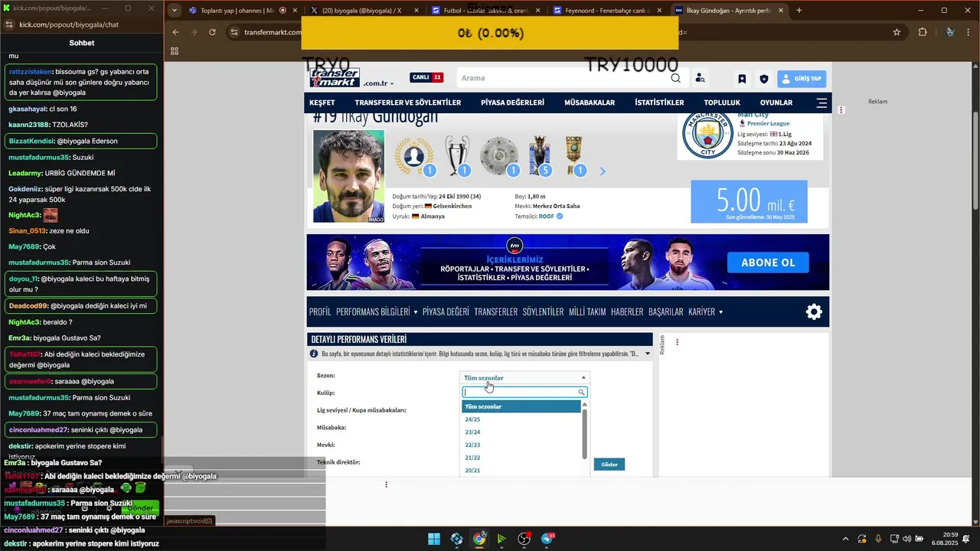Open the ROOF agent link
This screenshot has height=551, width=980.
coord(546,217)
